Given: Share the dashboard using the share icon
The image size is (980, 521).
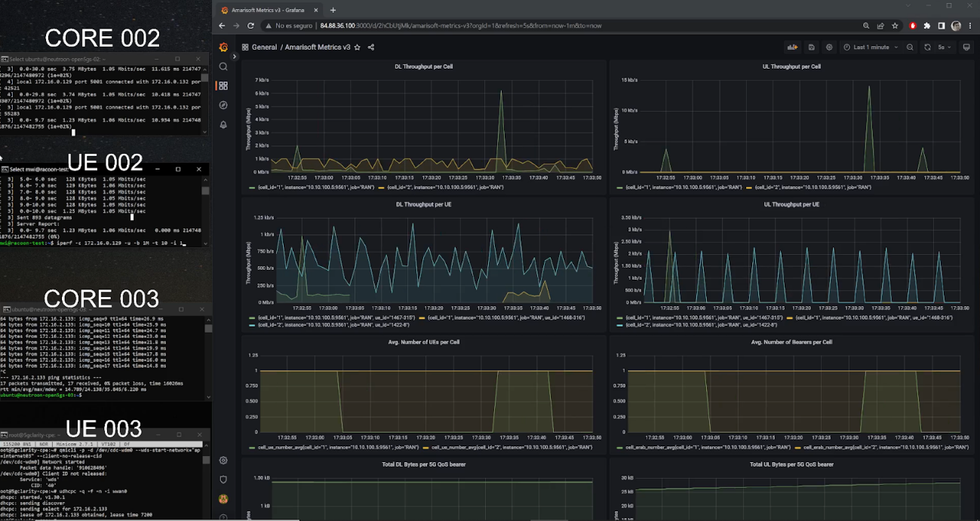Looking at the screenshot, I should coord(370,47).
